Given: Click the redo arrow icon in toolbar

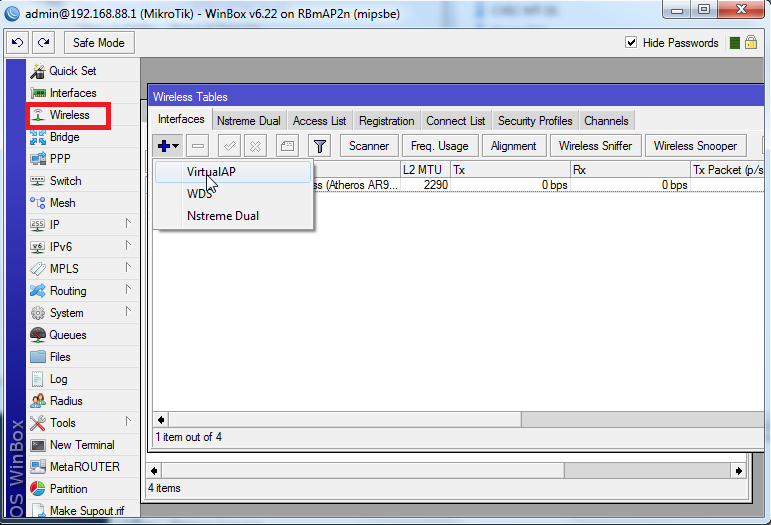Looking at the screenshot, I should (43, 43).
